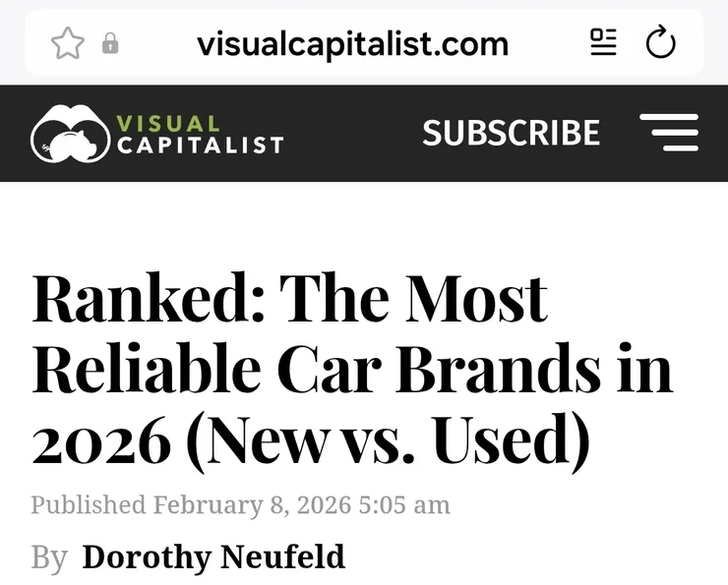Open author page for Dorothy Neufeld
This screenshot has width=728, height=585.
[213, 556]
